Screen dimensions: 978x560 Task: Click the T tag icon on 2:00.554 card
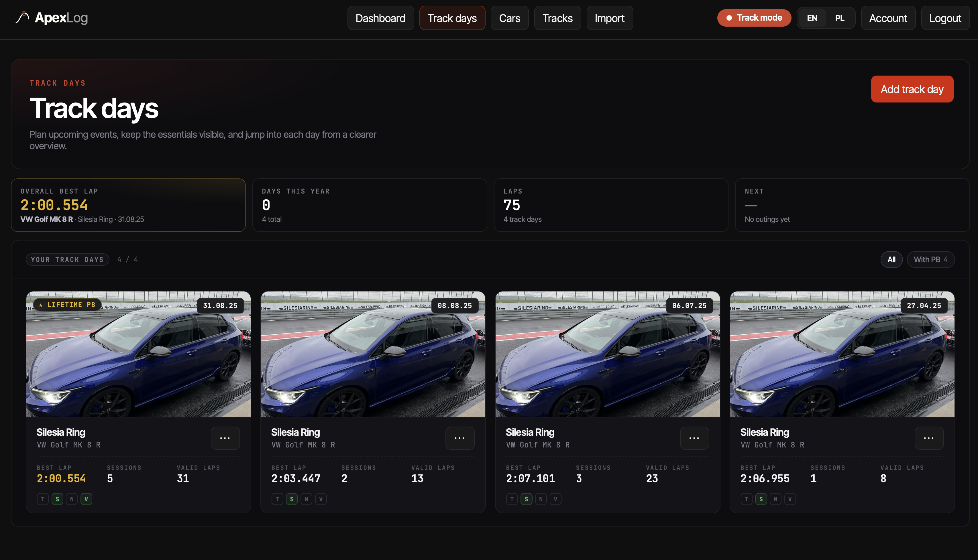tap(43, 499)
